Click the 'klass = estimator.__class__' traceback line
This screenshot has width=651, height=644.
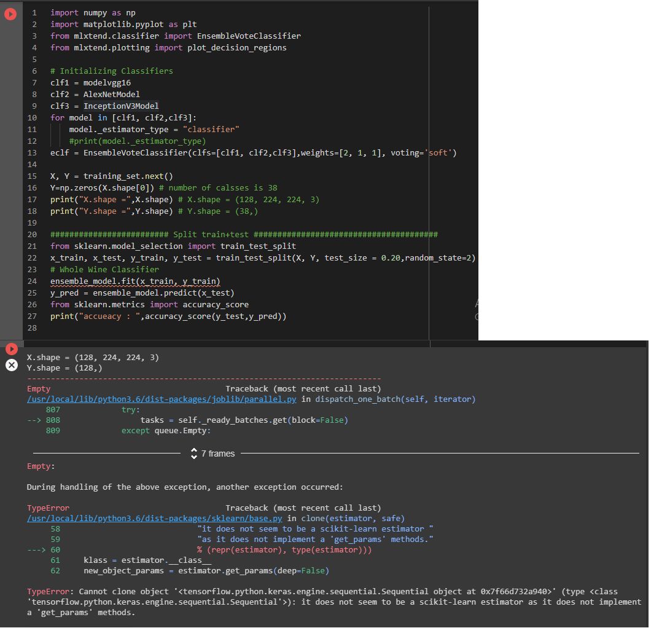tap(147, 560)
